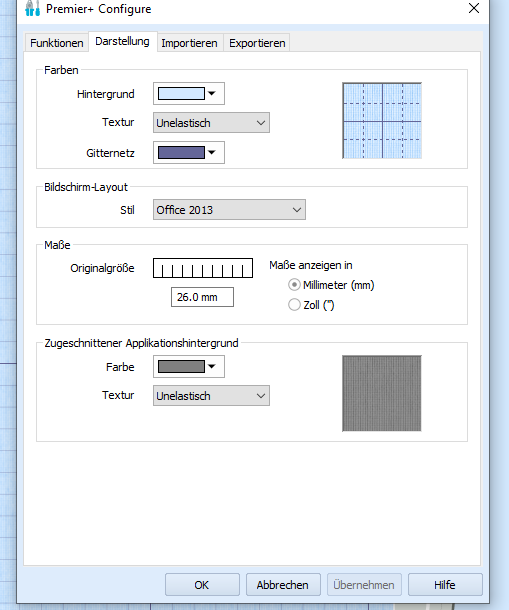The width and height of the screenshot is (509, 610).
Task: Expand the Textur dropdown under Applikationshintergrund
Action: [x=211, y=396]
